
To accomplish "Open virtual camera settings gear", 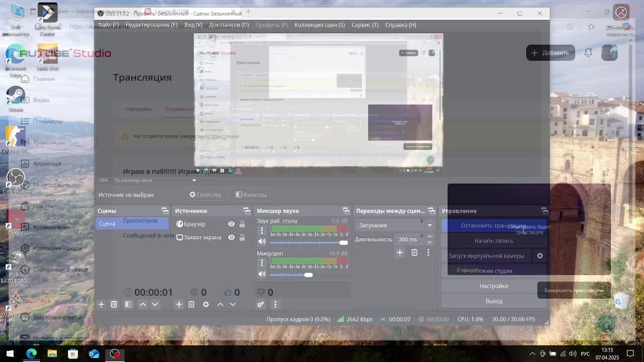I will coord(540,256).
